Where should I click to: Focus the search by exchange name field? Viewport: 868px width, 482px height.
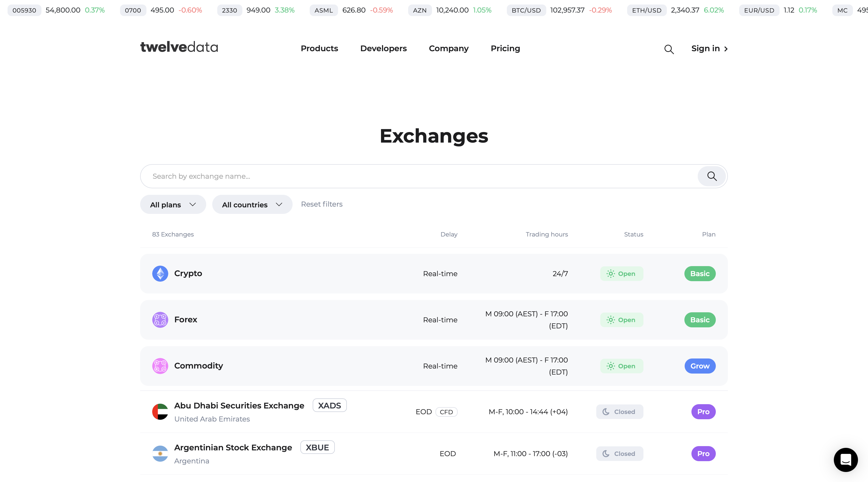pos(418,176)
